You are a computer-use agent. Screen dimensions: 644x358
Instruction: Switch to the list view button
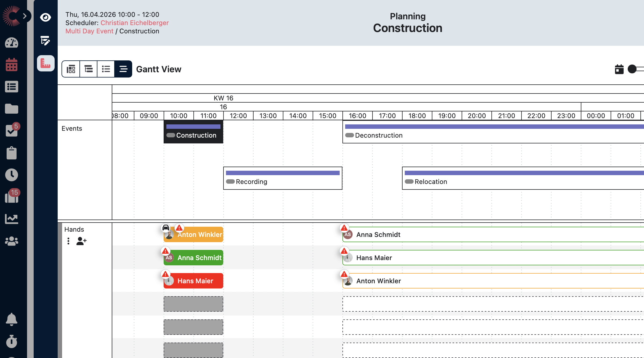106,69
